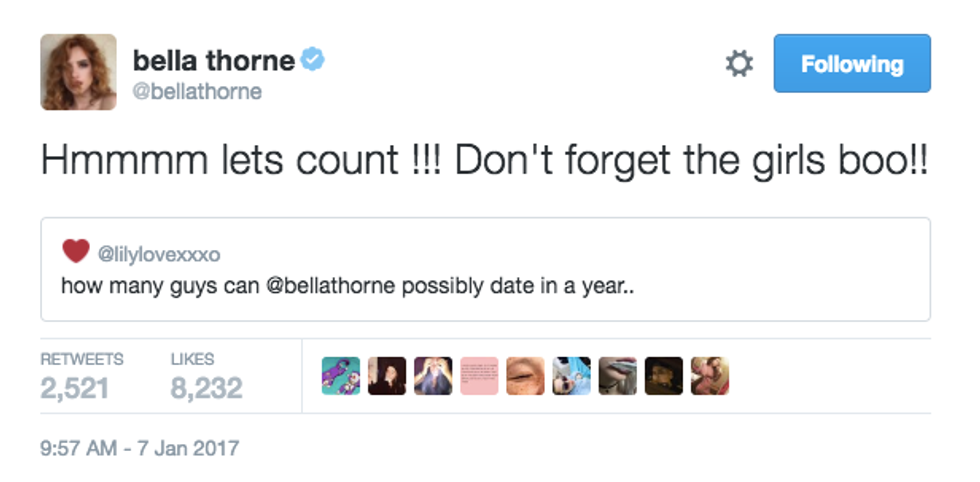Open the @lilylovexxxo profile link
This screenshot has width=980, height=482.
[x=159, y=254]
